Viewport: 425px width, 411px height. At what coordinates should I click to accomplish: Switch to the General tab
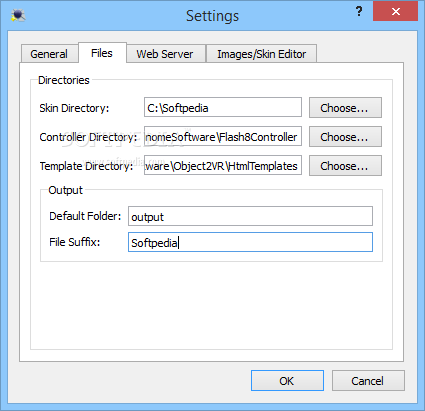click(49, 54)
